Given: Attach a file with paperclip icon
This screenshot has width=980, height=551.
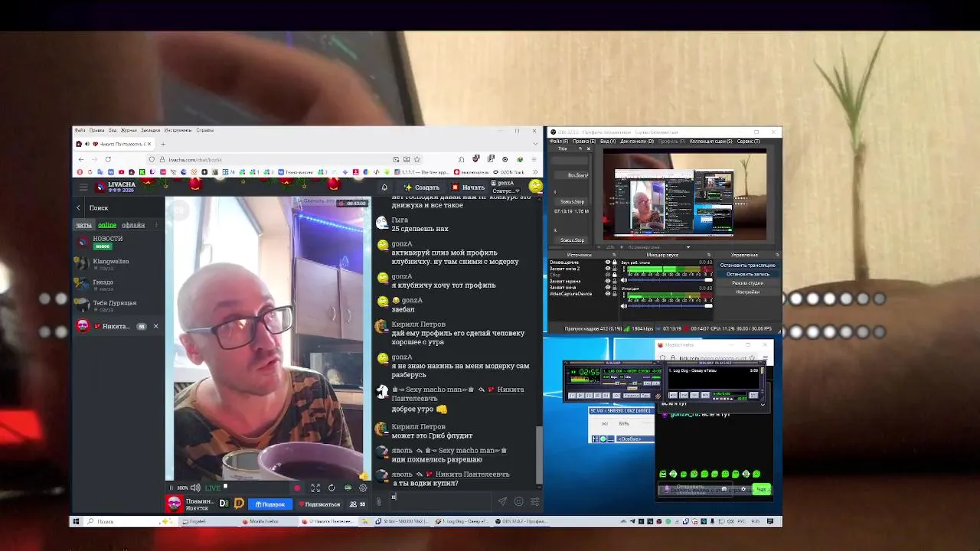Looking at the screenshot, I should 378,501.
